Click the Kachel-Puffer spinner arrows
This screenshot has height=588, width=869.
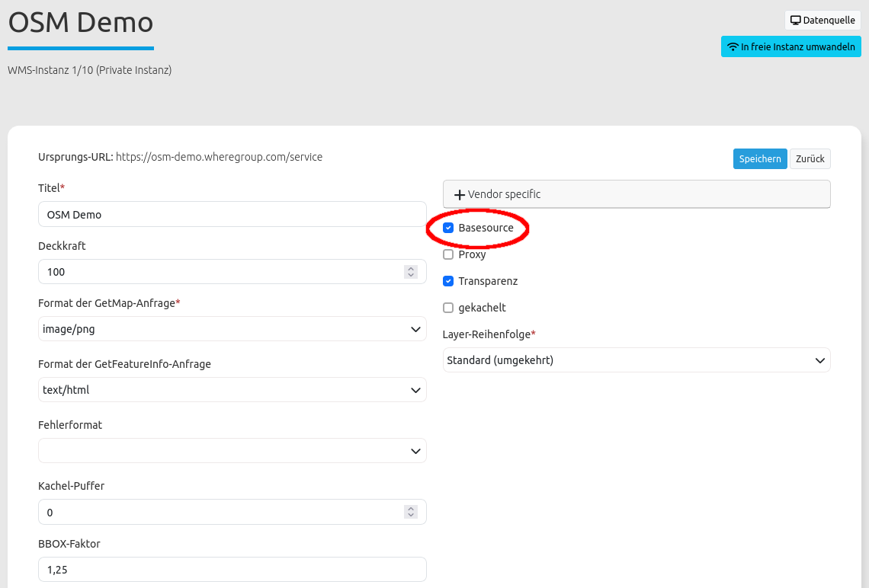411,513
